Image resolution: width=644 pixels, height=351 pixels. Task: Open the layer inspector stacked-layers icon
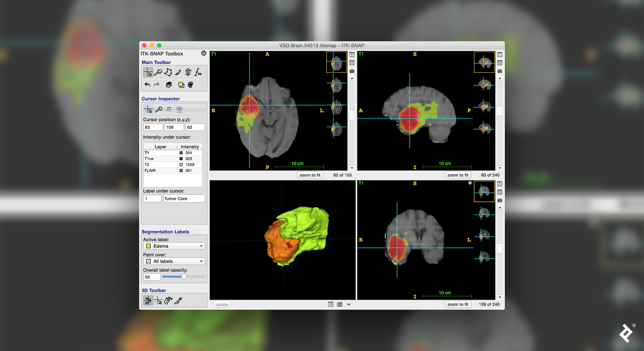(168, 85)
